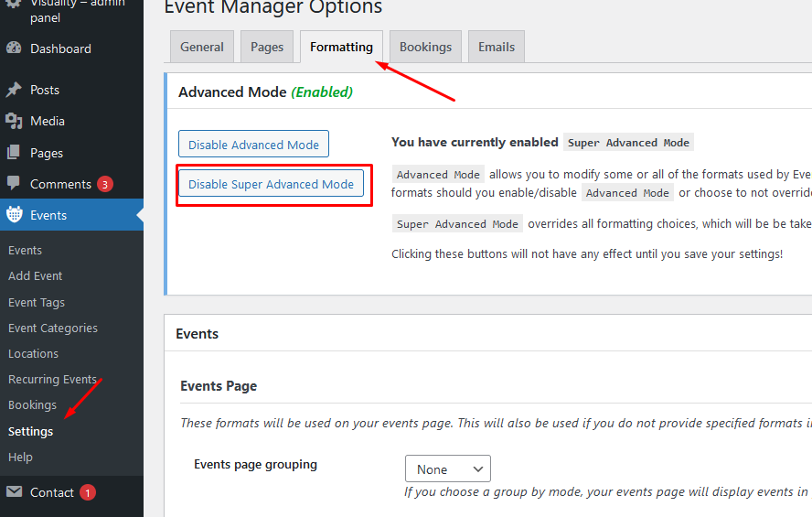Click the Pages icon in sidebar
This screenshot has height=517, width=812.
[14, 153]
